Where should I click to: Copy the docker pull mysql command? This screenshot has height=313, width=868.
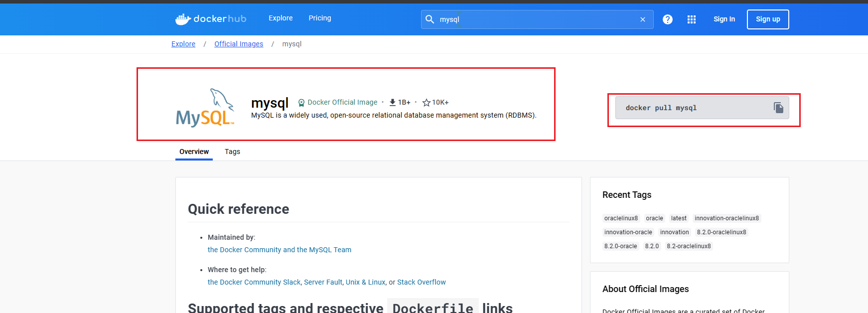(778, 108)
